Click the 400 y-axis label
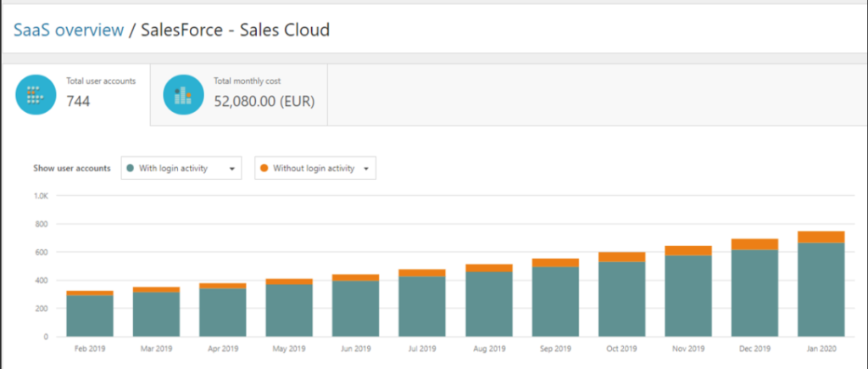Image resolution: width=868 pixels, height=369 pixels. click(x=43, y=280)
